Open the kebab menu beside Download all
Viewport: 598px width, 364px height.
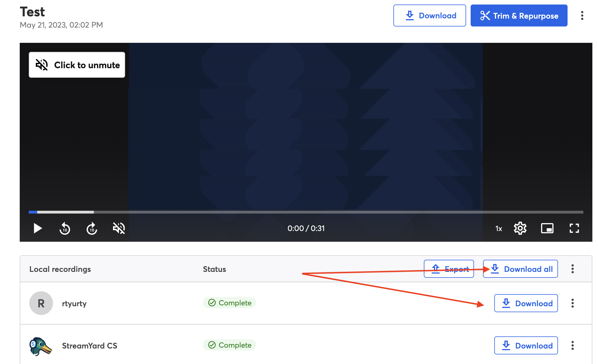pyautogui.click(x=572, y=269)
